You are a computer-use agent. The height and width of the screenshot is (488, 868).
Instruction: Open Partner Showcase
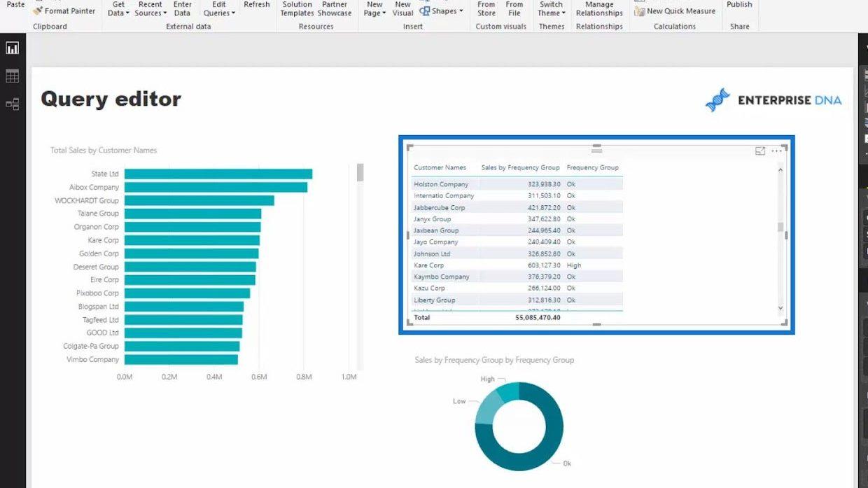(335, 8)
